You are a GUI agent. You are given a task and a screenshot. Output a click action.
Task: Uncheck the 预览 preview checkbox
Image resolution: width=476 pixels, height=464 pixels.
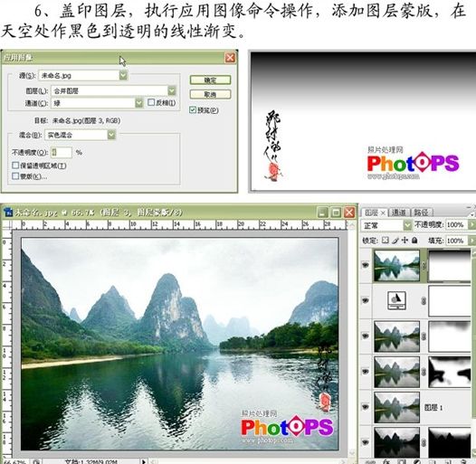pyautogui.click(x=193, y=109)
